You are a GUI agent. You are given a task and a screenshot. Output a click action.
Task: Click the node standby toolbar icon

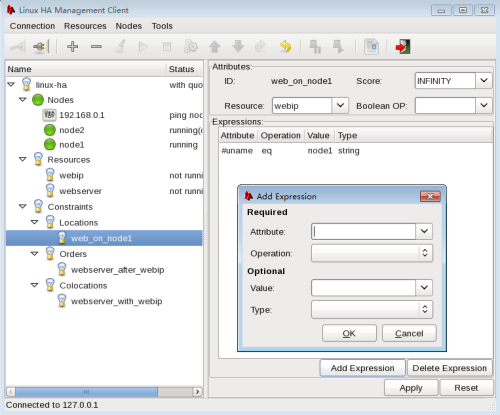(315, 47)
